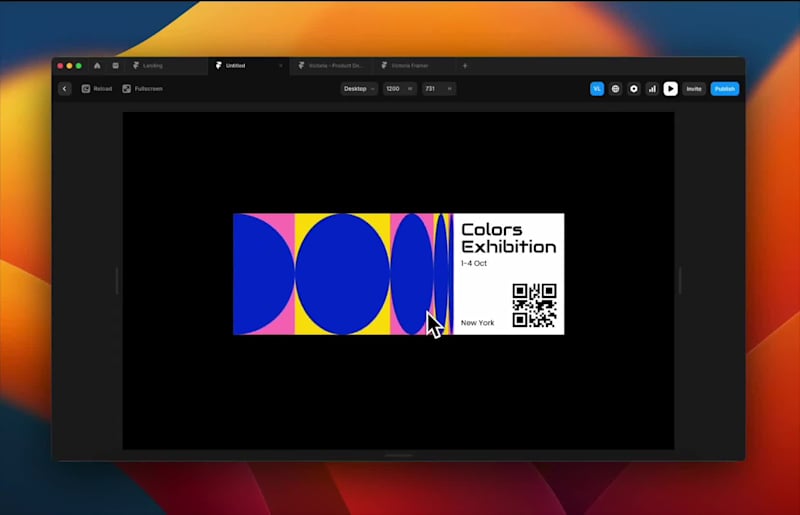Expand the Desktop breakpoint dropdown
The image size is (800, 515).
coord(359,89)
